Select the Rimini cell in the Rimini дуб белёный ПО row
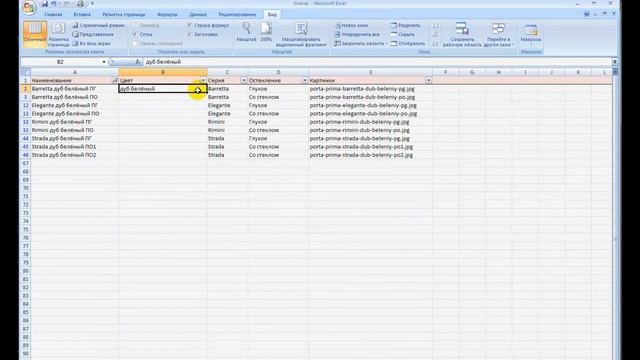640x360 pixels. (227, 130)
